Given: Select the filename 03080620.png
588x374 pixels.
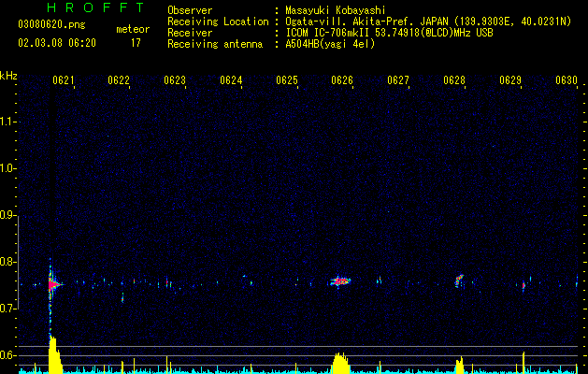Looking at the screenshot, I should tap(51, 24).
